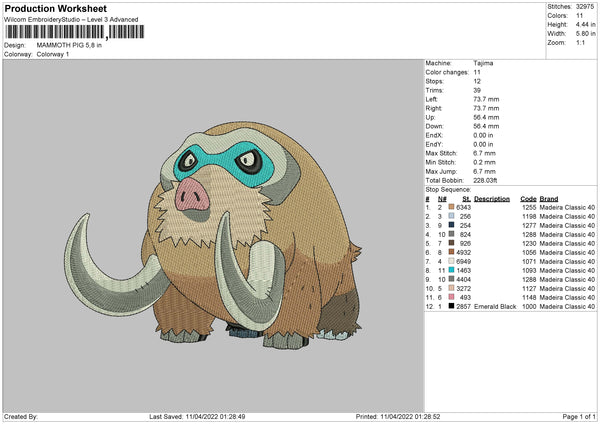
Task: Click the 'Emerald Black' description
Action: [495, 307]
